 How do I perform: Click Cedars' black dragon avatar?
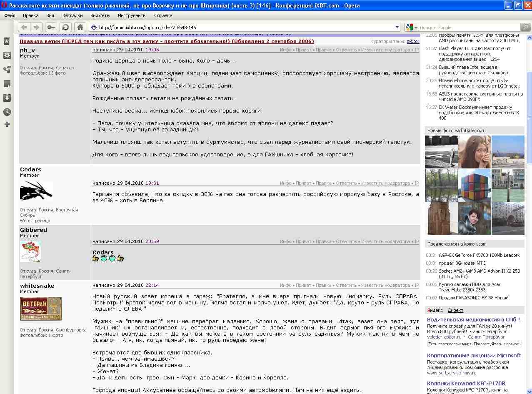point(36,191)
